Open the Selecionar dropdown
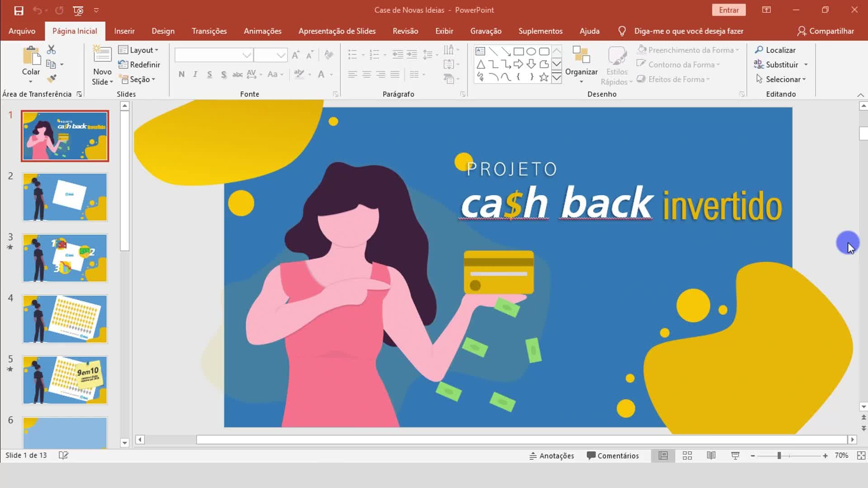The image size is (868, 488). click(781, 79)
